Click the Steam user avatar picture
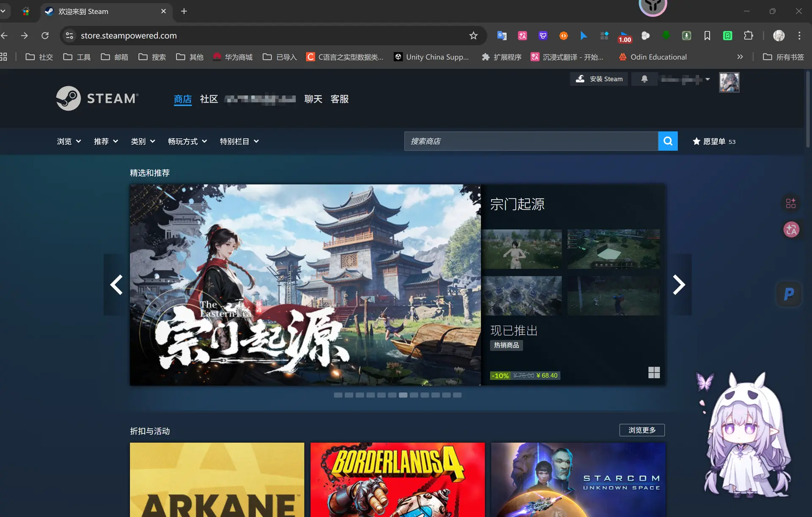Viewport: 812px width, 517px height. (x=729, y=82)
